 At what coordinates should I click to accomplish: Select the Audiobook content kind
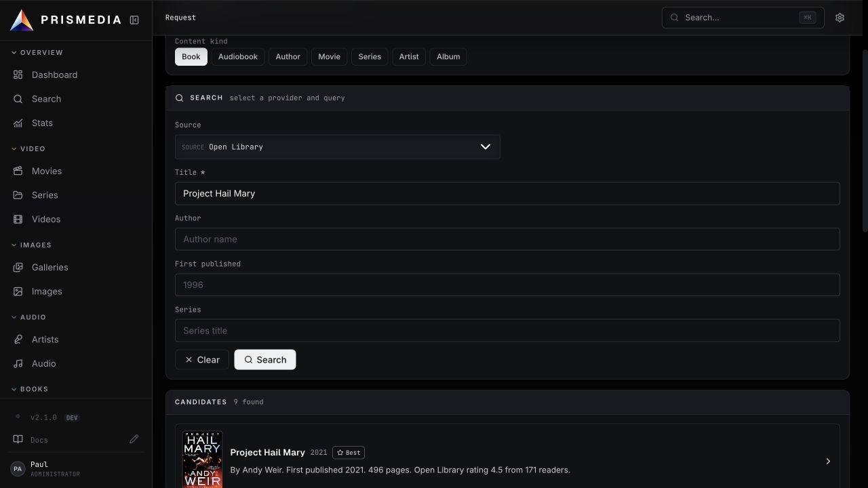238,57
